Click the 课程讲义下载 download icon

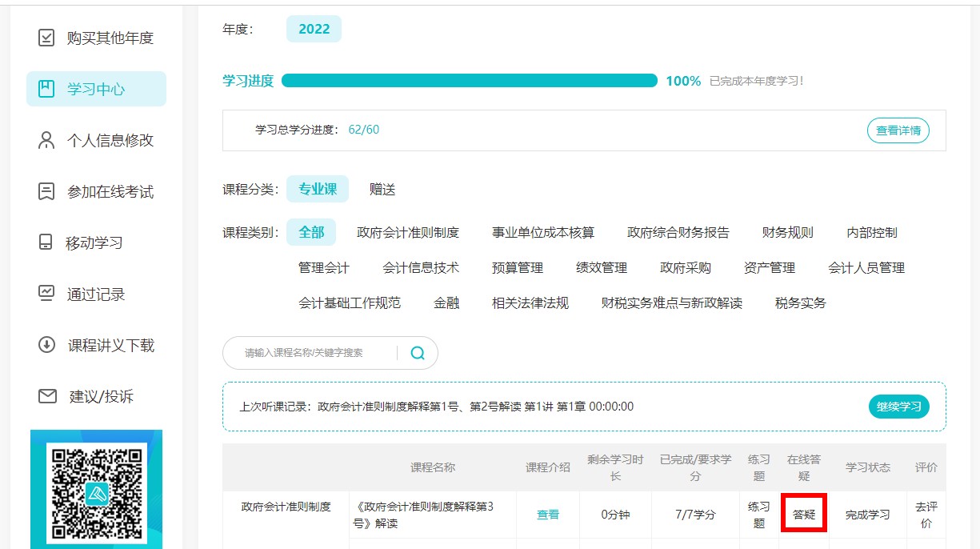point(47,345)
